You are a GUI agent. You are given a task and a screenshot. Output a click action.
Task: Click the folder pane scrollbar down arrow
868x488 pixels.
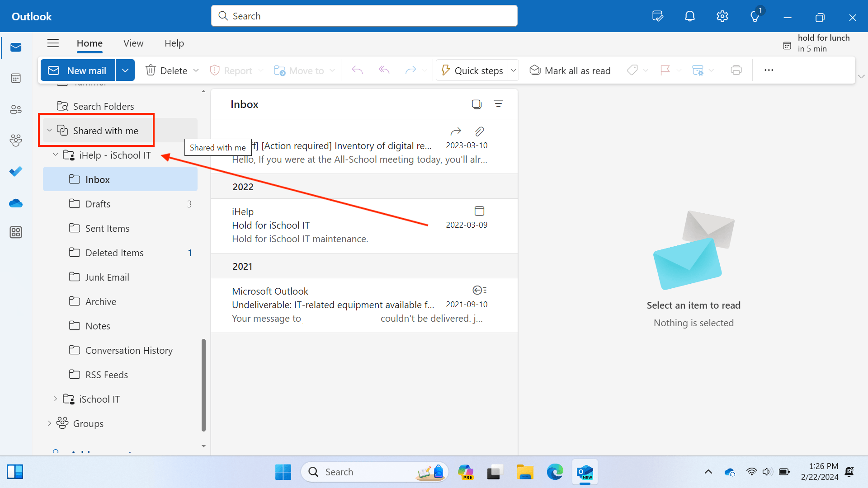tap(203, 446)
